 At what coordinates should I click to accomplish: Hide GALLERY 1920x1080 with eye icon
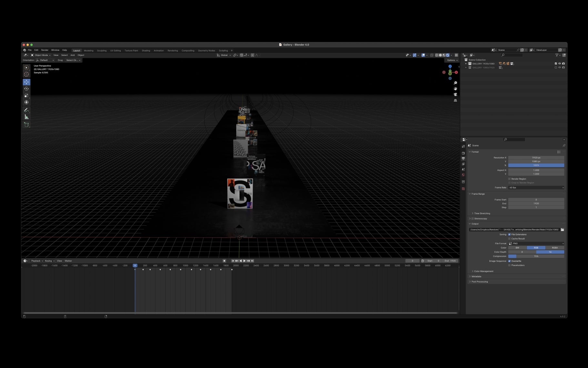pyautogui.click(x=560, y=64)
